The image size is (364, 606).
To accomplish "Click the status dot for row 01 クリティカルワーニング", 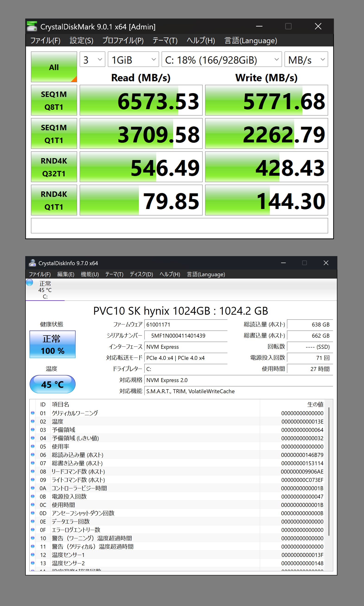I will coord(33,413).
